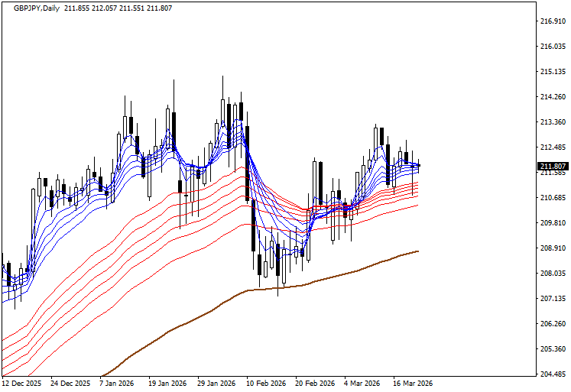Click the 206.260 price axis label
Viewport: 571px width, 392px height.
pos(552,324)
